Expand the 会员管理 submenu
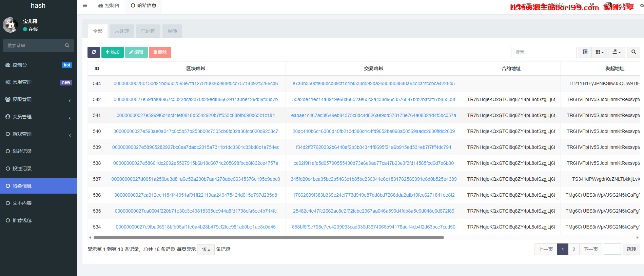The height and width of the screenshot is (276, 644). (39, 117)
